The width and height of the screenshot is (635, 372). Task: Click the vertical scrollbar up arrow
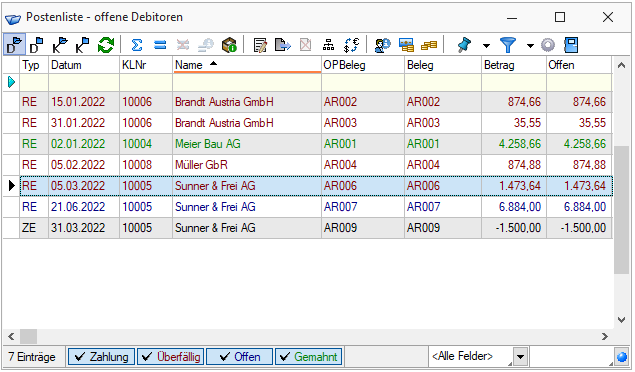coord(621,65)
